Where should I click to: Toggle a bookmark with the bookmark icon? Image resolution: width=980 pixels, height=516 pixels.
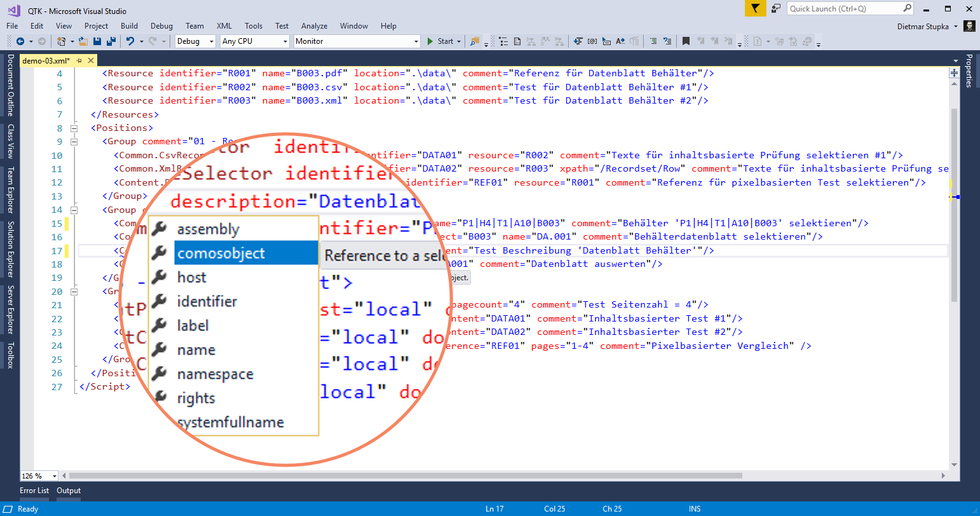[686, 41]
